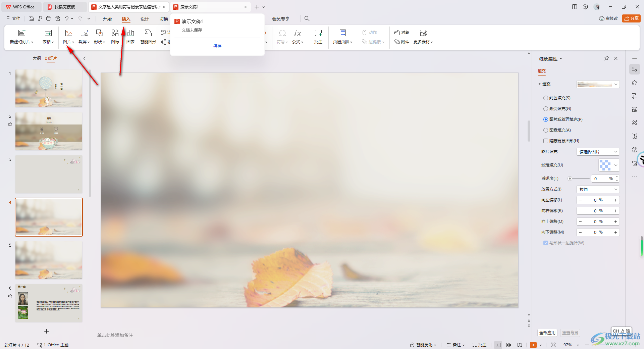Insert a Chart (图表) via its icon
The image size is (644, 349).
point(130,33)
